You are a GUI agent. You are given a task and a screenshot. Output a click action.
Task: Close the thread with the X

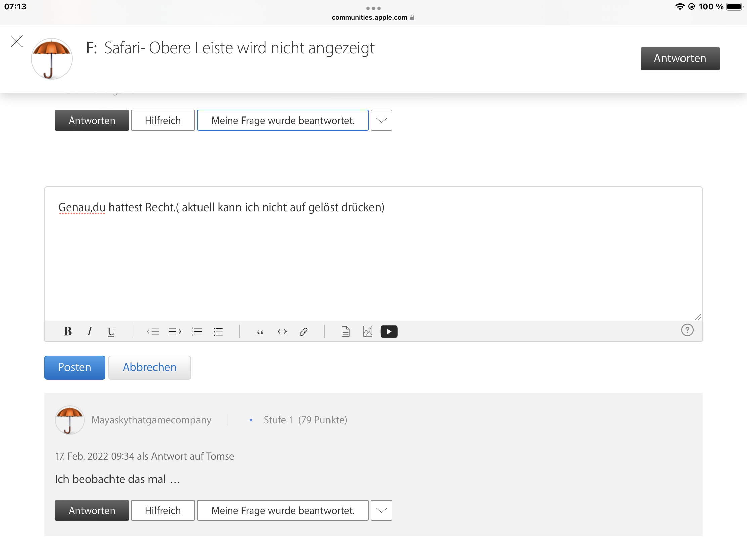17,42
